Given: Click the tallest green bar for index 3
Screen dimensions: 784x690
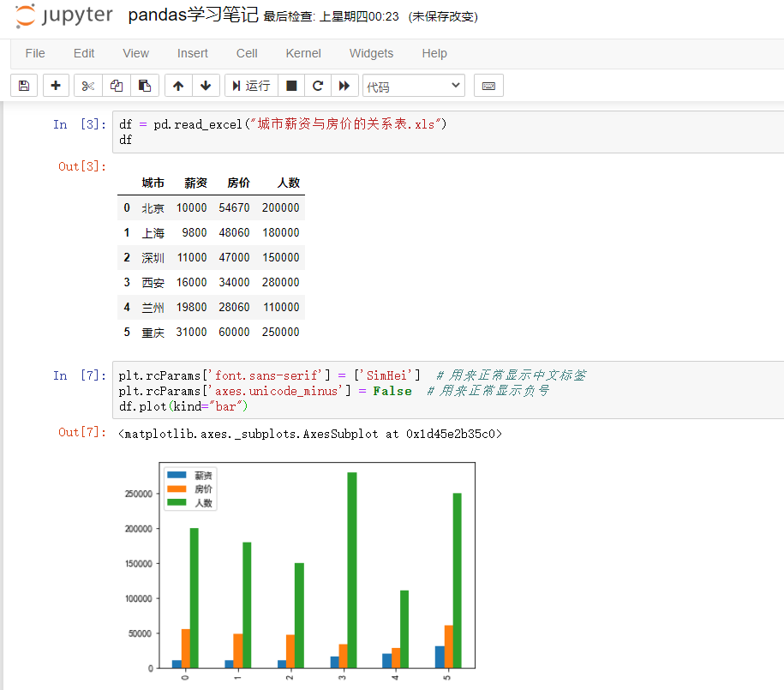Looking at the screenshot, I should [x=352, y=570].
